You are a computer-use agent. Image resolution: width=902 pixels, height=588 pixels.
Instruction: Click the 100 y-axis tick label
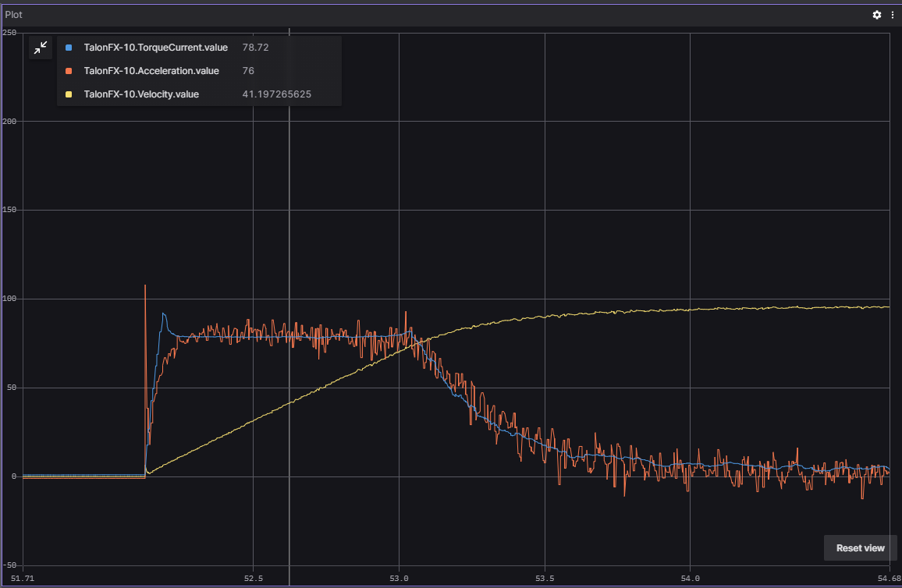10,299
